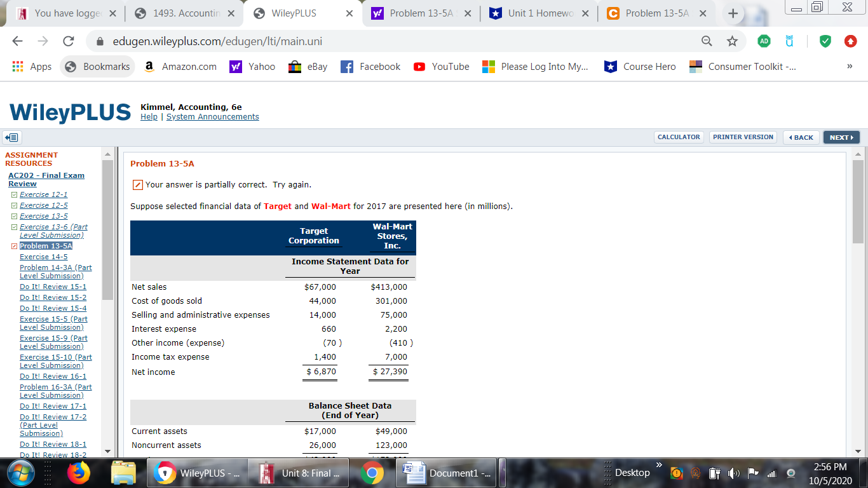Switch to 'Unit 1 Homewo' tab
Image resolution: width=868 pixels, height=488 pixels.
538,13
